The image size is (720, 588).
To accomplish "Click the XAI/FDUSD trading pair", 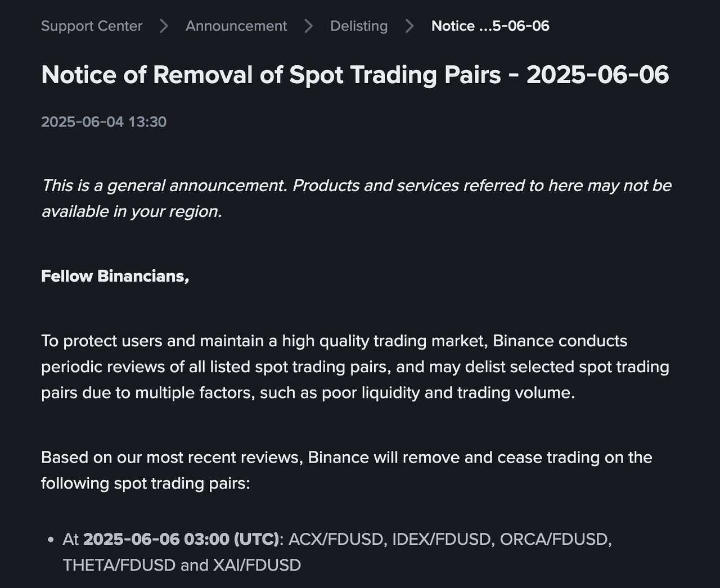I will pyautogui.click(x=257, y=565).
